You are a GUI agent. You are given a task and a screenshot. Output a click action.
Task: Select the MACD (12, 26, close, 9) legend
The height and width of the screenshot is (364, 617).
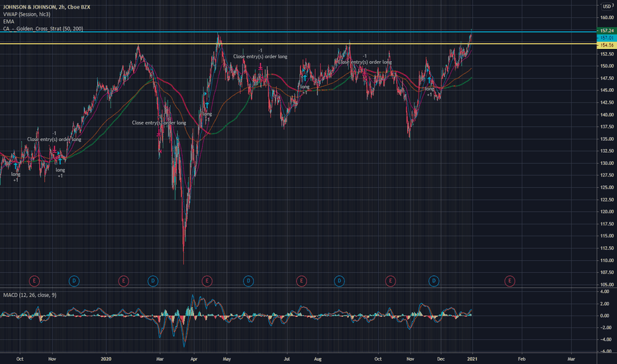click(x=30, y=295)
